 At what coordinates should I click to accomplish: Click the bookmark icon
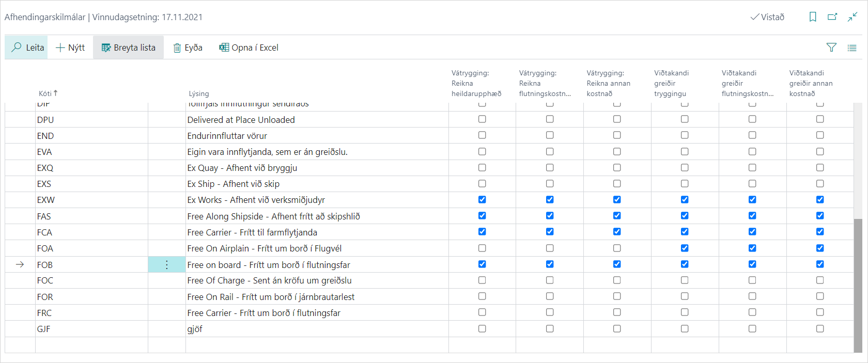[x=813, y=17]
